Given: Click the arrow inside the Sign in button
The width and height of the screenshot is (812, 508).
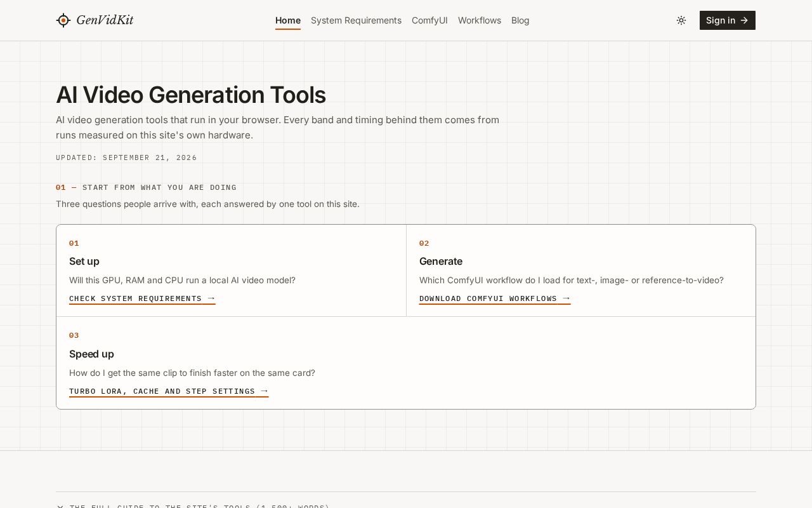Looking at the screenshot, I should [x=744, y=20].
